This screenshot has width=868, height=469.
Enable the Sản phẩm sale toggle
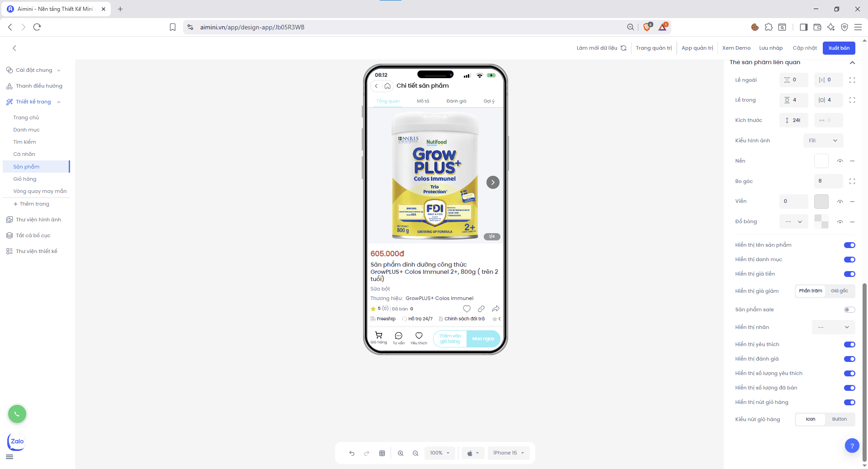point(849,310)
